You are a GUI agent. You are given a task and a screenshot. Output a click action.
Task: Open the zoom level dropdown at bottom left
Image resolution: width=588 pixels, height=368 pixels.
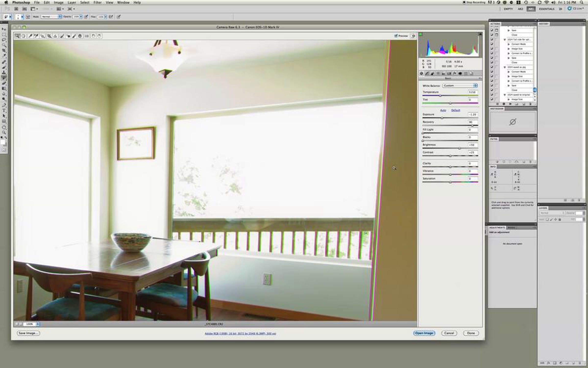pyautogui.click(x=38, y=324)
